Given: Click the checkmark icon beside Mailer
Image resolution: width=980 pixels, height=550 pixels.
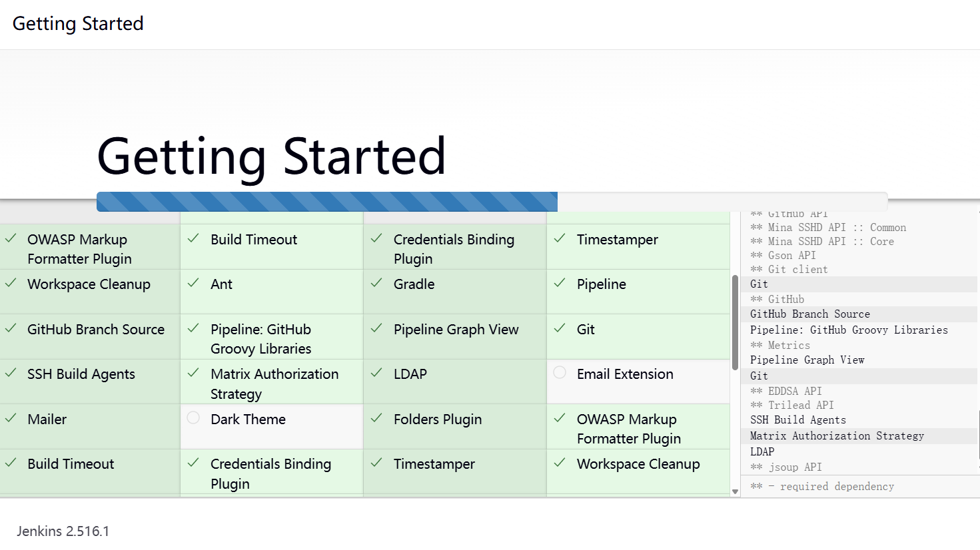Looking at the screenshot, I should [11, 418].
